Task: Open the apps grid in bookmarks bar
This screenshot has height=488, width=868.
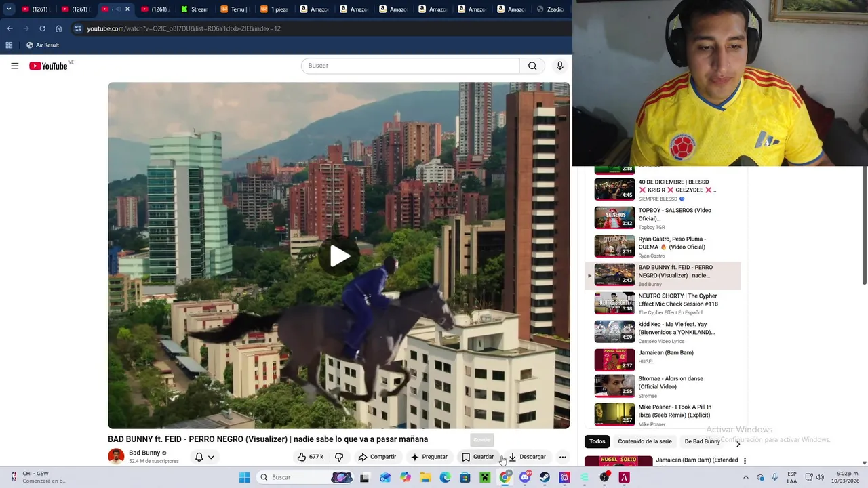Action: [x=9, y=45]
